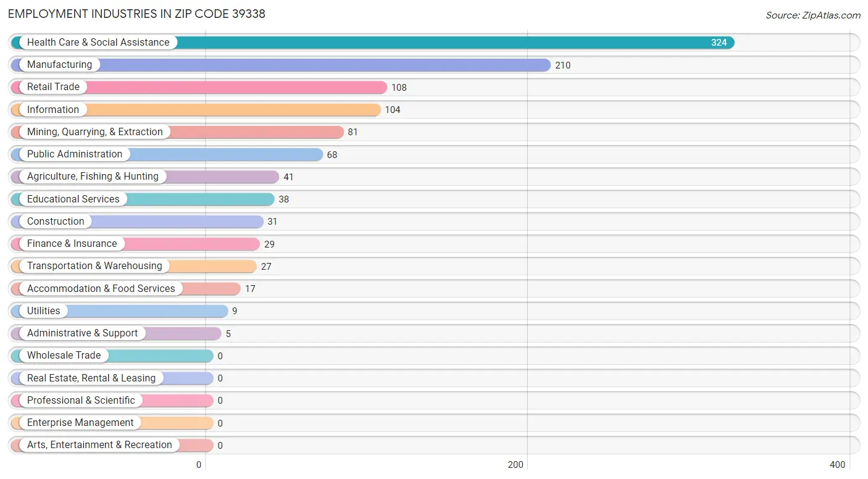Select the Public Administration label

[75, 154]
